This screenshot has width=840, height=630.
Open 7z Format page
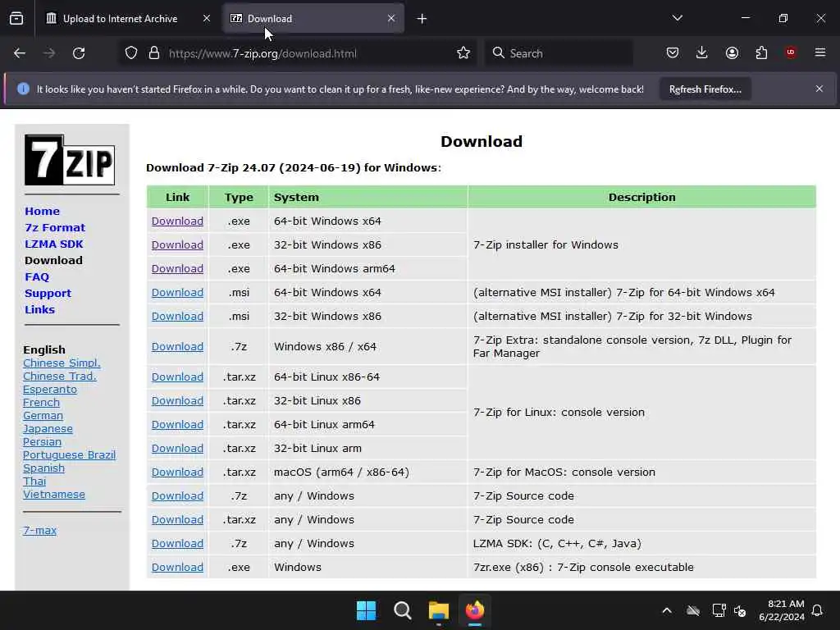[55, 228]
